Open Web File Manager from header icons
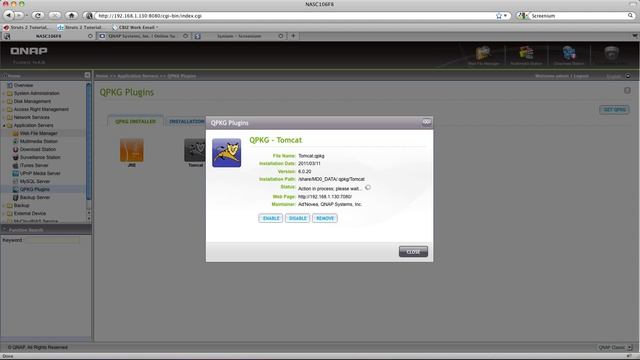The width and height of the screenshot is (640, 360). tap(483, 56)
